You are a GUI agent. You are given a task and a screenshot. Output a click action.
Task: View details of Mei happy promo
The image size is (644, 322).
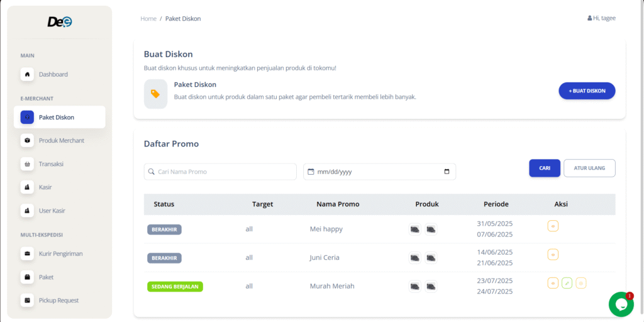point(553,226)
